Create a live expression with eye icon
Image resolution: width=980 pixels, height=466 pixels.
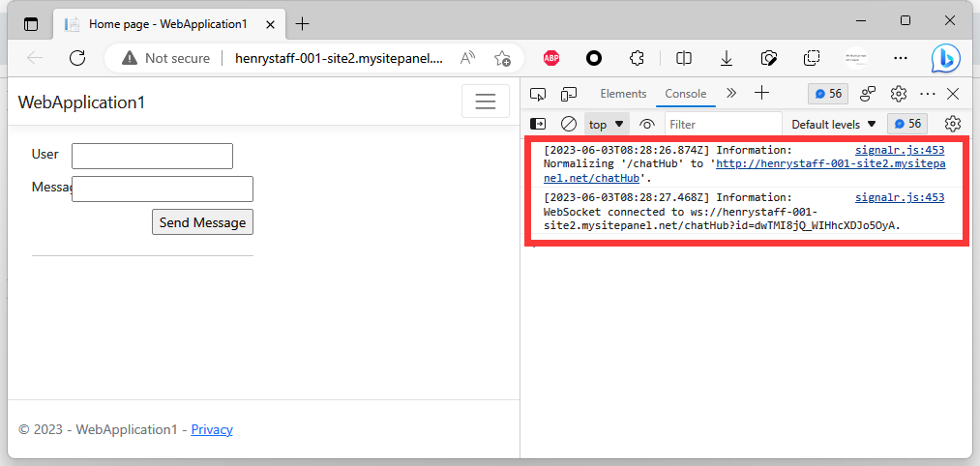coord(647,124)
